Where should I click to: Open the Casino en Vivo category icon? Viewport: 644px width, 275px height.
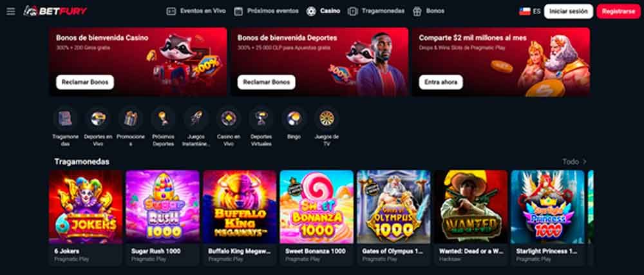[x=229, y=119]
